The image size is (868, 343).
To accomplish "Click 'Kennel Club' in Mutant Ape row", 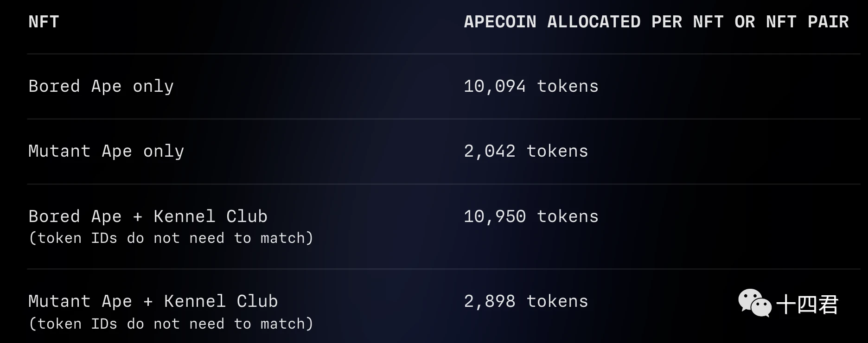I will pyautogui.click(x=221, y=301).
